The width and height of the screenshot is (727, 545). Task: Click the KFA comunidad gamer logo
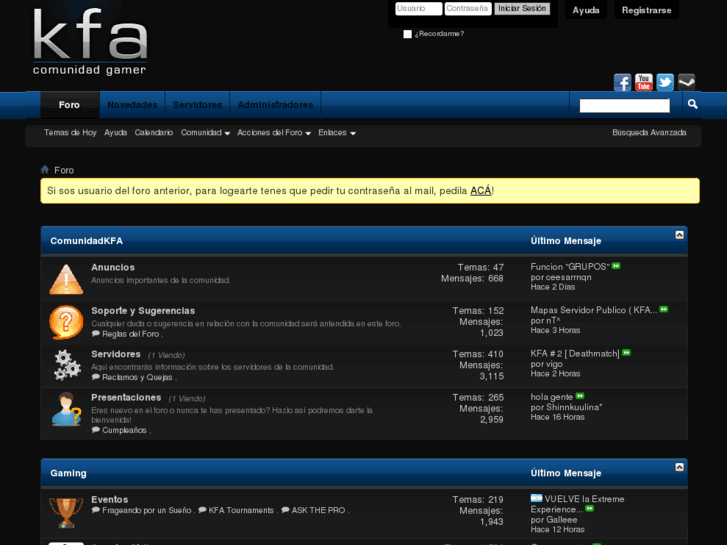(x=90, y=41)
